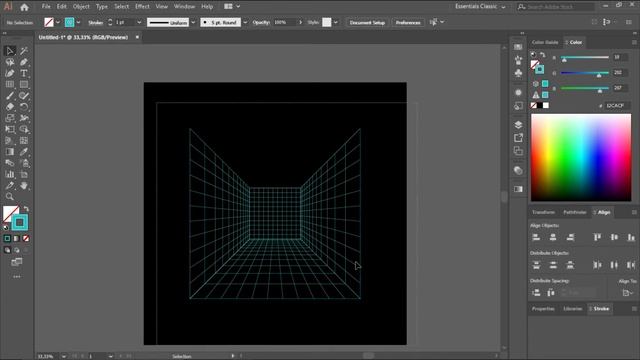Viewport: 640px width, 360px height.
Task: Click vertical distribute center icon
Action: pos(553,265)
